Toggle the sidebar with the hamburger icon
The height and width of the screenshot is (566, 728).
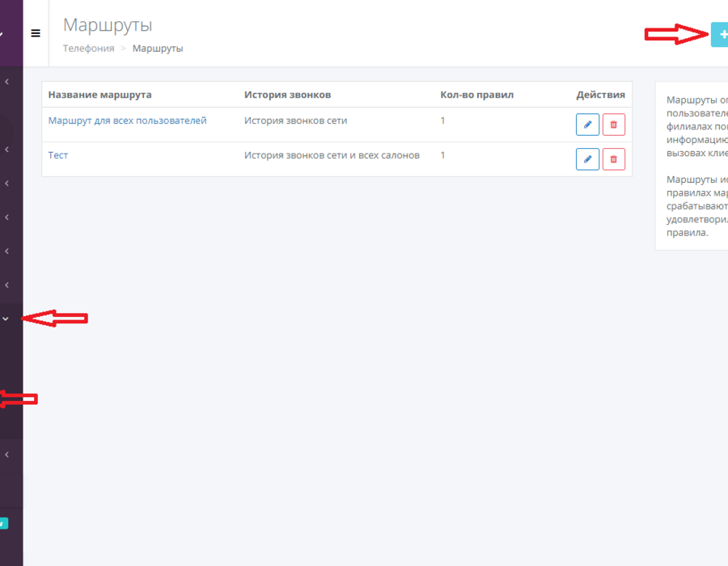36,33
